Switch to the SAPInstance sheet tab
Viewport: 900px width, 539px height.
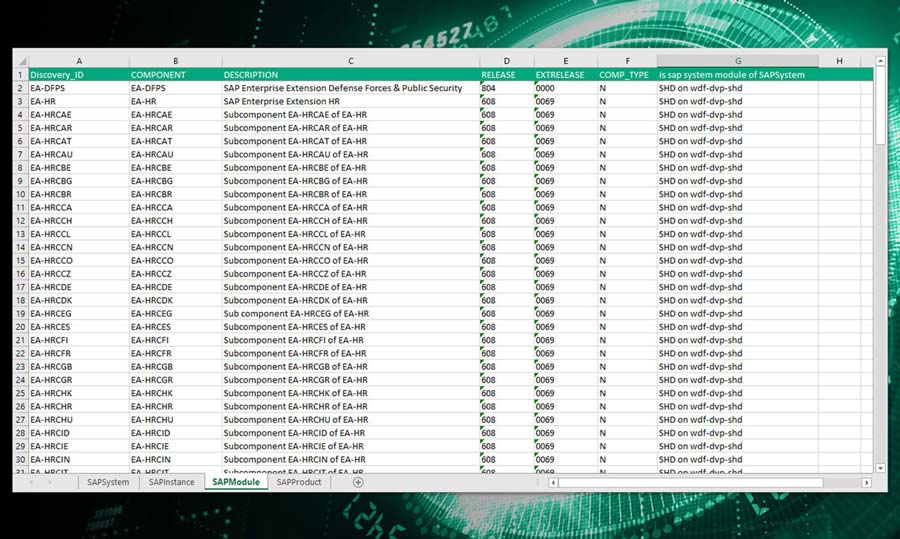click(x=171, y=482)
